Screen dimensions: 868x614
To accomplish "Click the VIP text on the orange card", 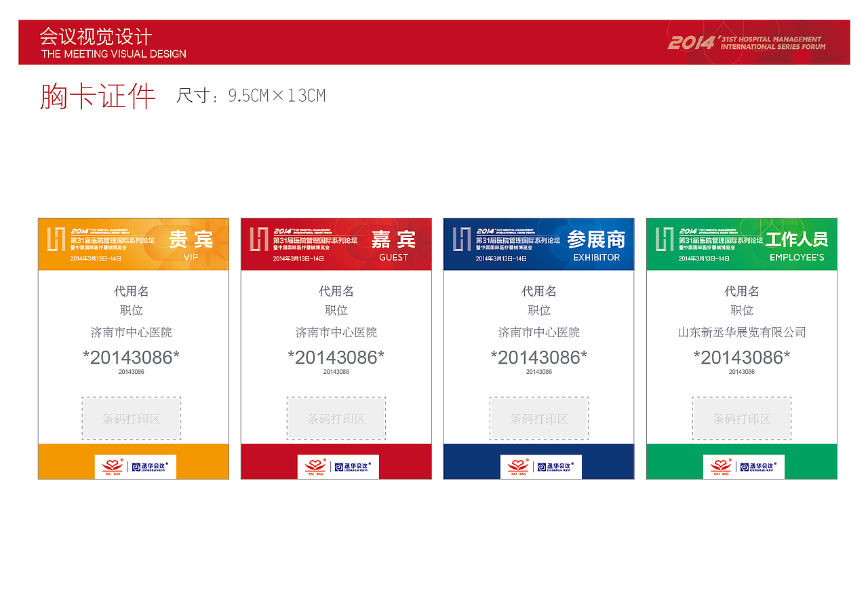I will pos(191,257).
